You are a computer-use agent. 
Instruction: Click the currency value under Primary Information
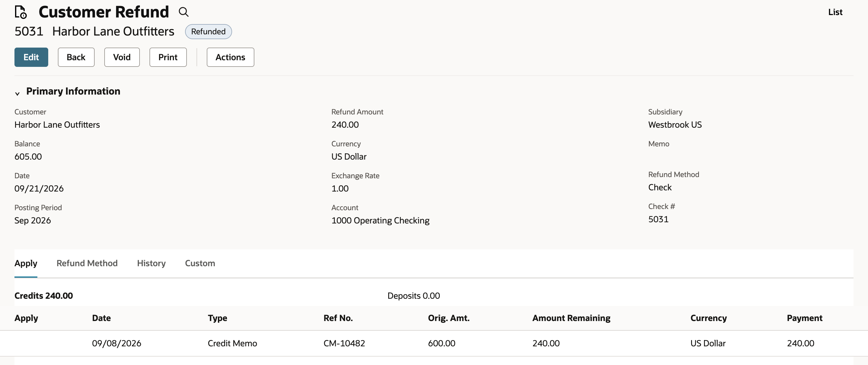click(349, 157)
